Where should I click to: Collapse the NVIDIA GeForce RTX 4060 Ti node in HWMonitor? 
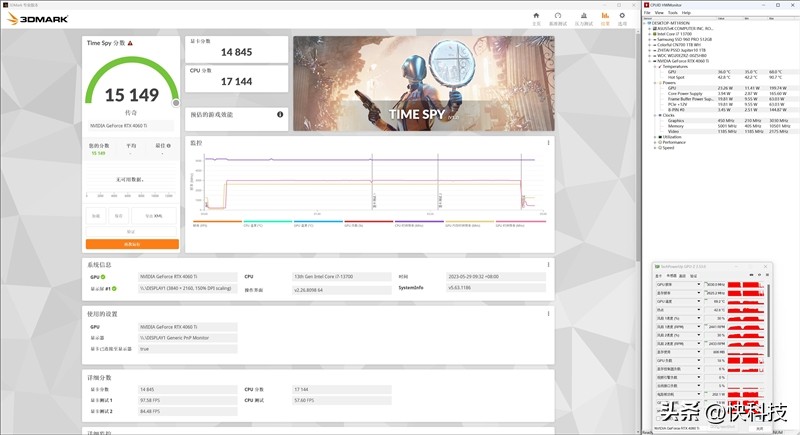[x=649, y=61]
